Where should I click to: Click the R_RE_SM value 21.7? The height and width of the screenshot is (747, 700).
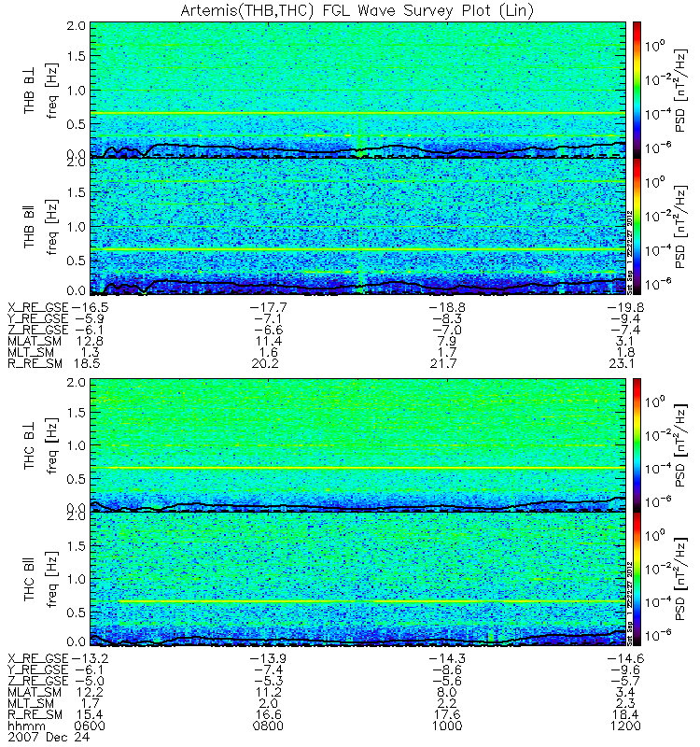[x=444, y=364]
